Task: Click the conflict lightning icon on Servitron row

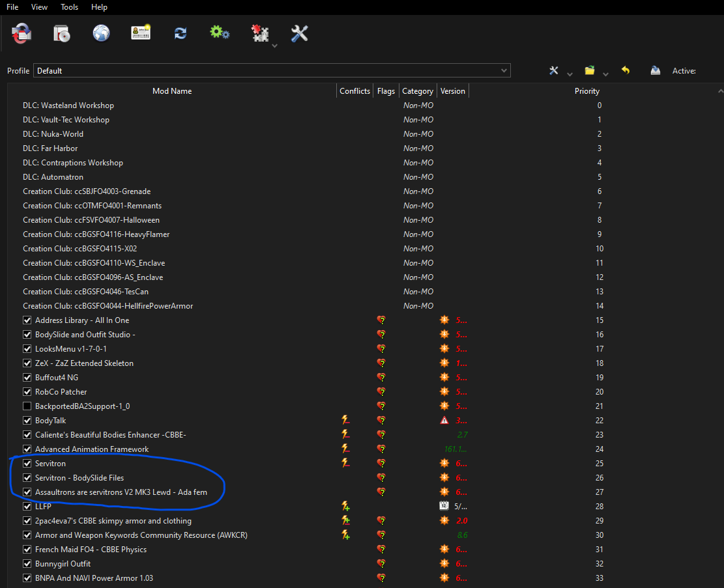Action: 345,463
